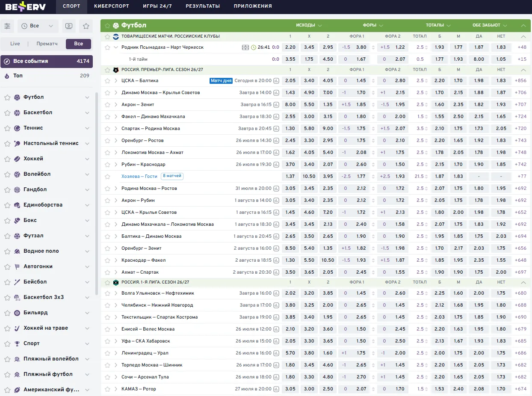
Task: Click the tennis icon in sidebar Теннис
Action: point(17,128)
